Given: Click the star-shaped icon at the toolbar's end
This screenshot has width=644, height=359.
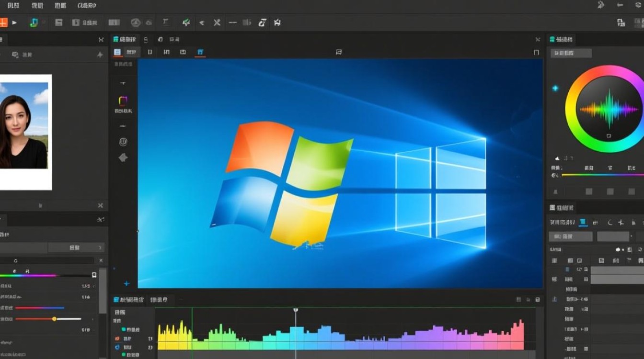Looking at the screenshot, I should (x=277, y=22).
